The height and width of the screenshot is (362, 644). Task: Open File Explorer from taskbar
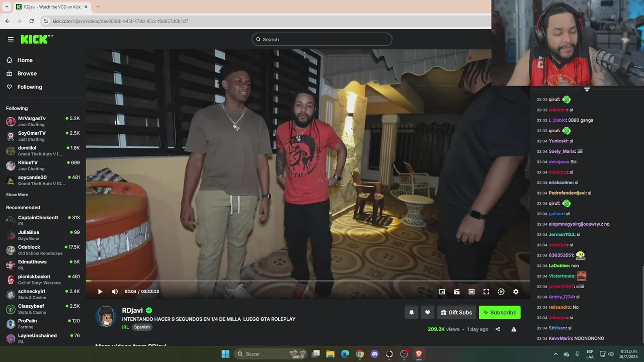pyautogui.click(x=330, y=354)
